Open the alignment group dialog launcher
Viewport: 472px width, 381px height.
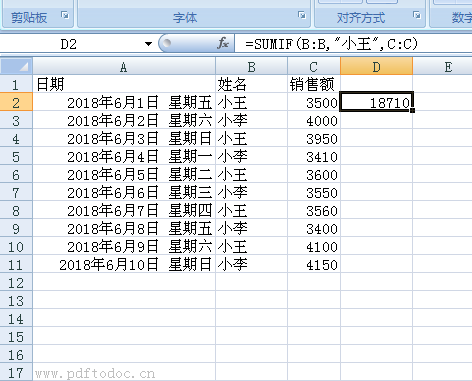point(417,15)
